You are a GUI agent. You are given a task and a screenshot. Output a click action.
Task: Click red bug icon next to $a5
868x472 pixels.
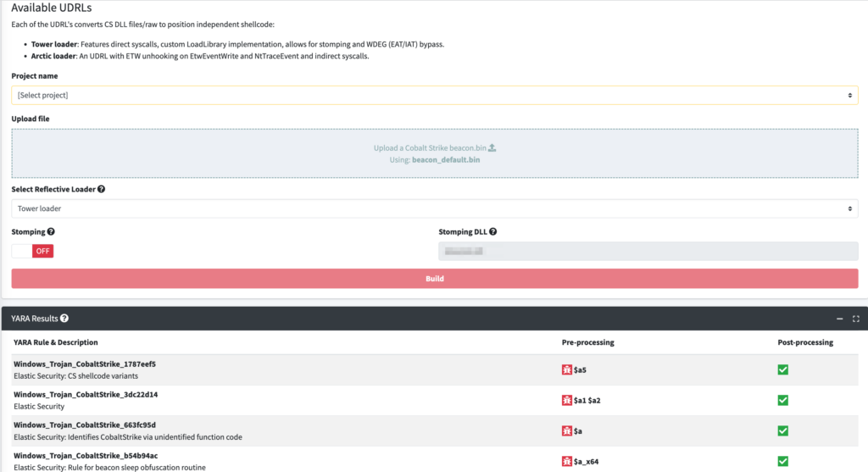click(567, 369)
